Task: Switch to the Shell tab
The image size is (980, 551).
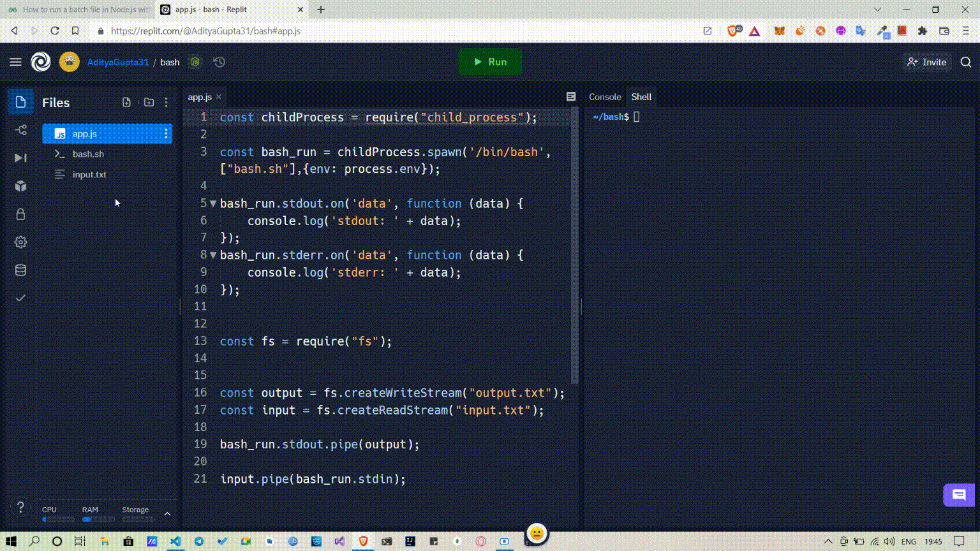Action: point(641,97)
